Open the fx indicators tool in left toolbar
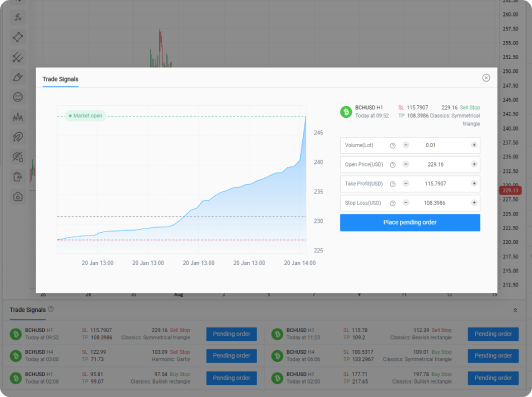 [18, 17]
